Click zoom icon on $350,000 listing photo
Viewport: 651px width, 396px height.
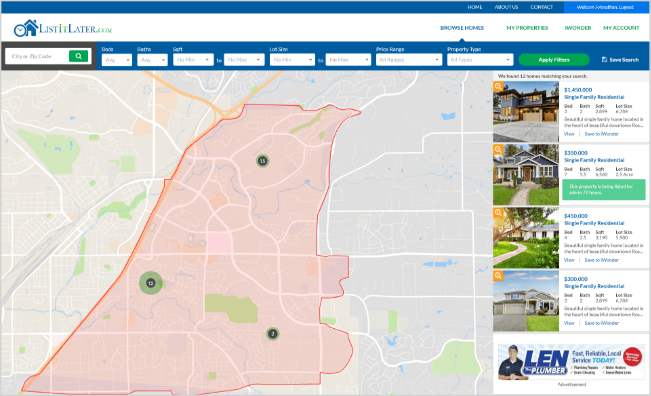(498, 149)
